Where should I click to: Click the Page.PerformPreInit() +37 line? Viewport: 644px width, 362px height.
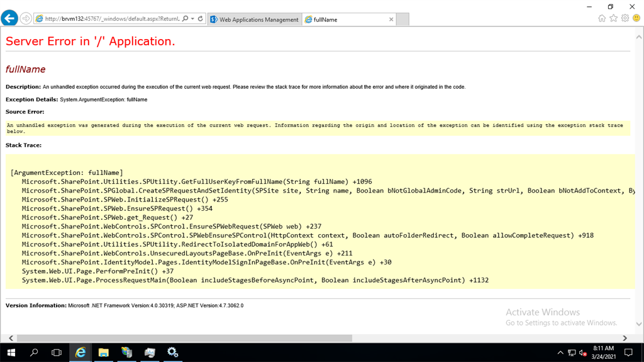pyautogui.click(x=97, y=271)
